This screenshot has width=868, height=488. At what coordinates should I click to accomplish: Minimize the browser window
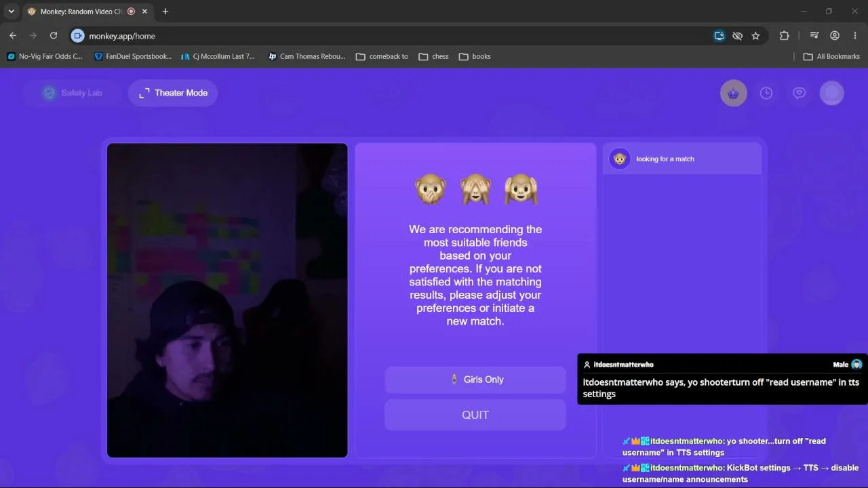tap(804, 12)
